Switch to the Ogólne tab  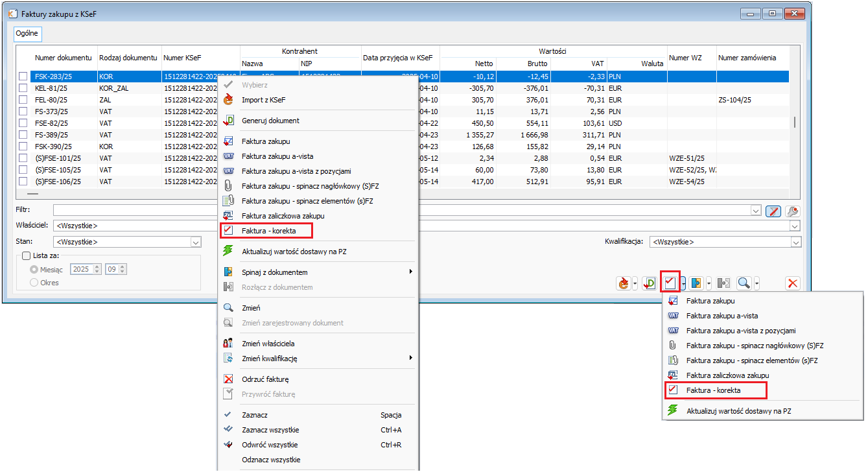pyautogui.click(x=27, y=33)
